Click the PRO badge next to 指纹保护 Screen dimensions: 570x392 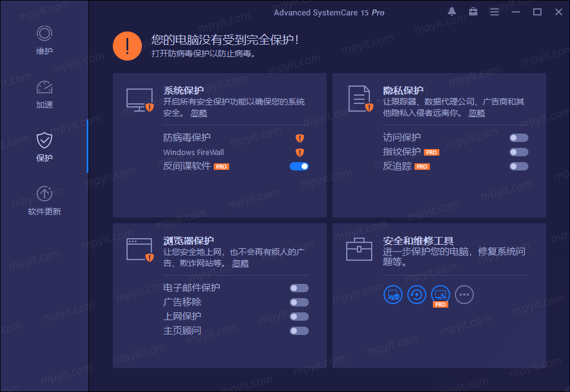pyautogui.click(x=432, y=153)
